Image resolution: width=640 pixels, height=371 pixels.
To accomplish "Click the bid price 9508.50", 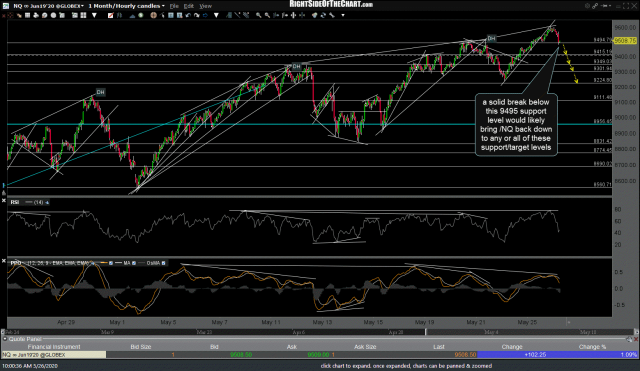I will (241, 355).
